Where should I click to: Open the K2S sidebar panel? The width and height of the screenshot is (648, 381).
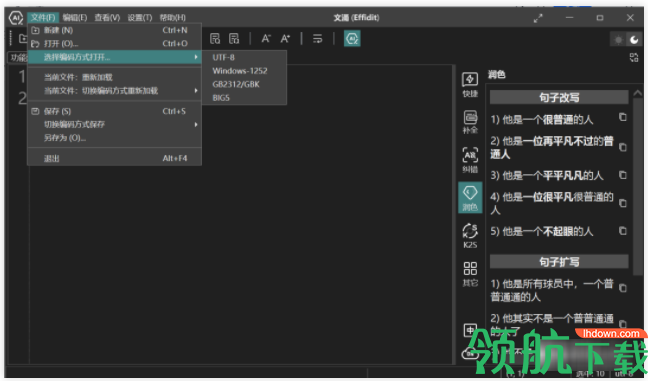[470, 236]
